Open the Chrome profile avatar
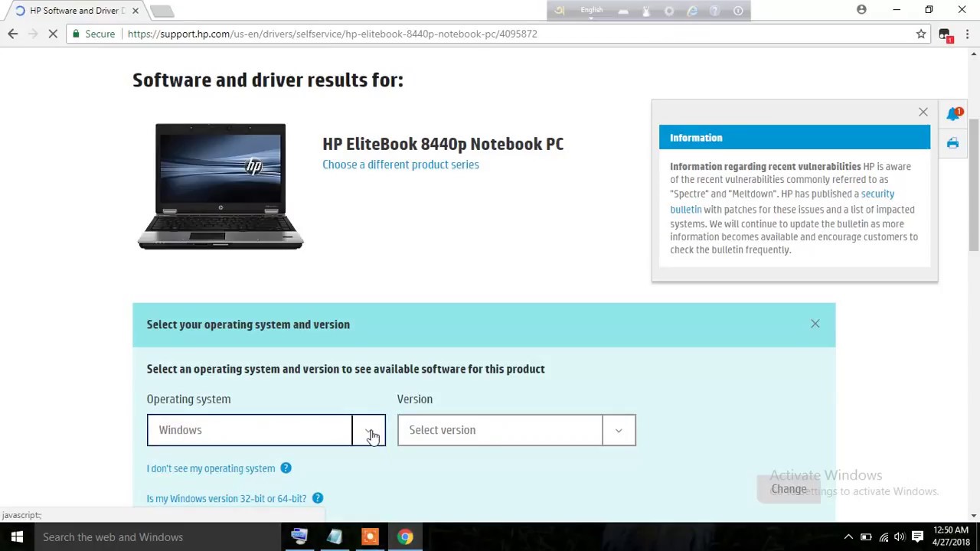 pyautogui.click(x=861, y=10)
